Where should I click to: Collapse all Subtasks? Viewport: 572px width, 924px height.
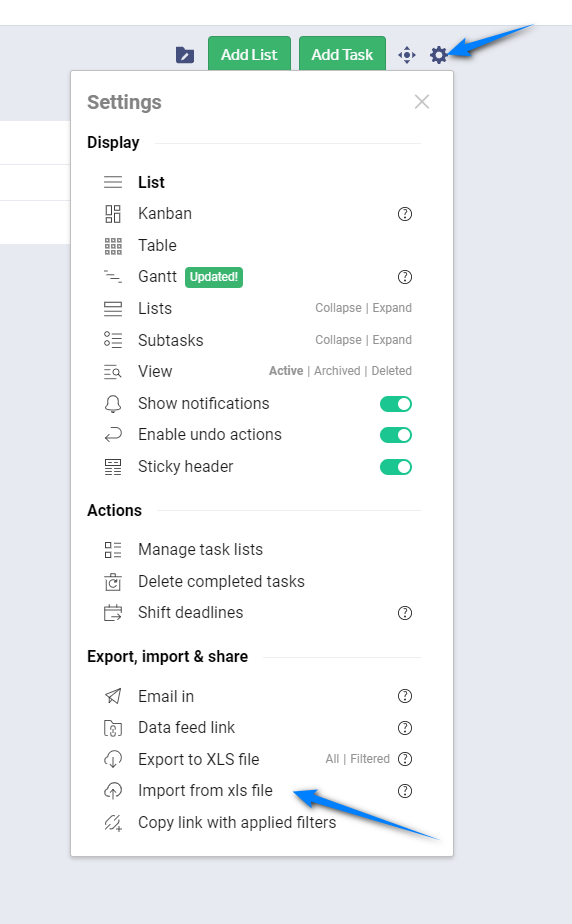pos(338,339)
